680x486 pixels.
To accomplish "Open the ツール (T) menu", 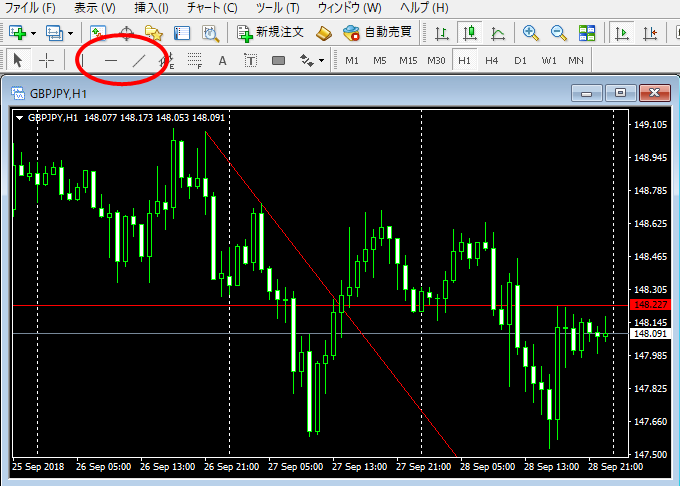I will (x=278, y=8).
